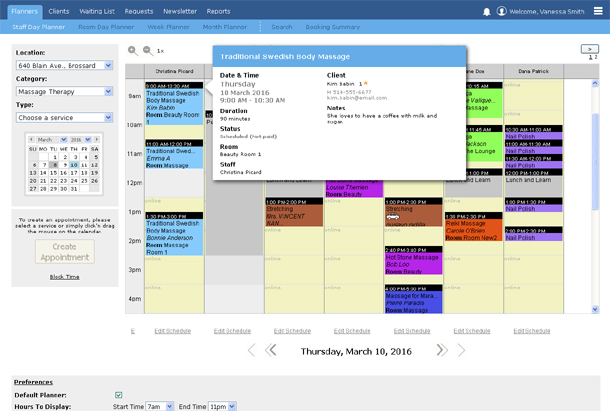This screenshot has height=411, width=610.
Task: Open the year dropdown in mini calendar
Action: pyautogui.click(x=81, y=139)
